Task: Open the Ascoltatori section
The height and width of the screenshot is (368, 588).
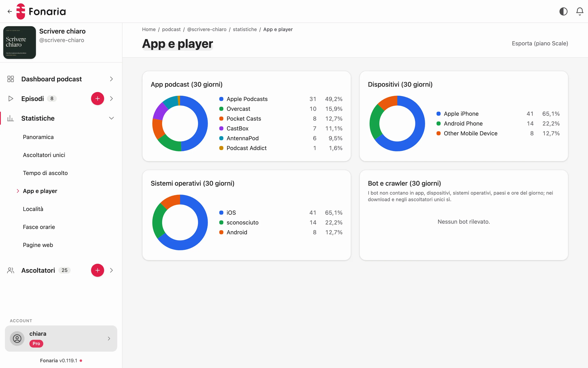Action: click(38, 270)
